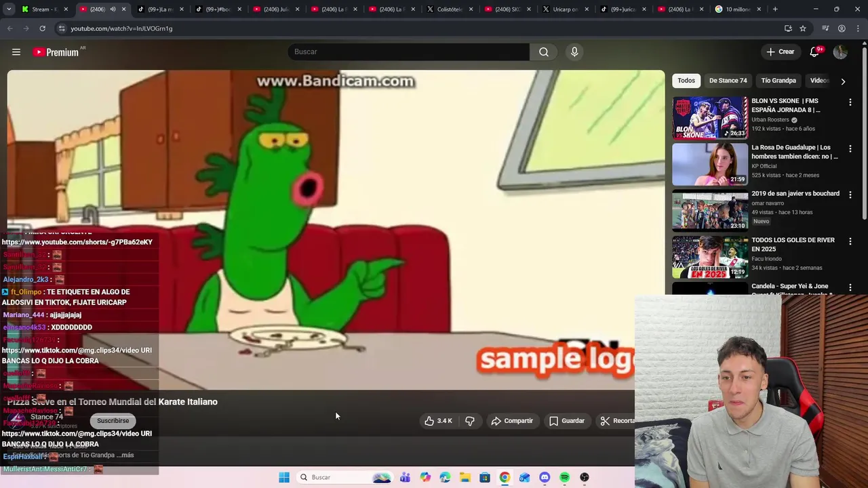Open Microsoft Teams from the taskbar
Screen dimensions: 868x488
(405, 477)
